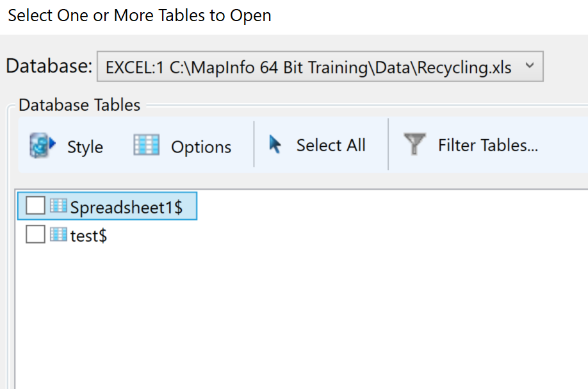The height and width of the screenshot is (389, 588).
Task: Open the Options text label in the toolbar
Action: [x=201, y=147]
